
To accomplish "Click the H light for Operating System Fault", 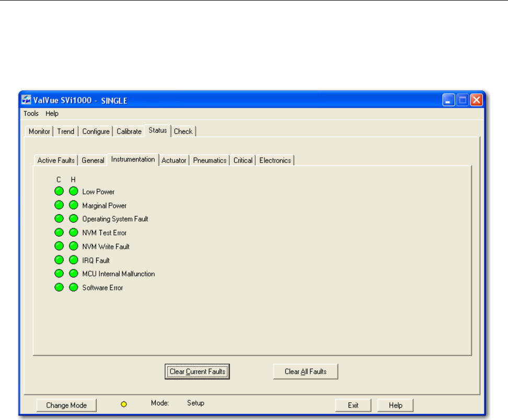I will tap(74, 218).
